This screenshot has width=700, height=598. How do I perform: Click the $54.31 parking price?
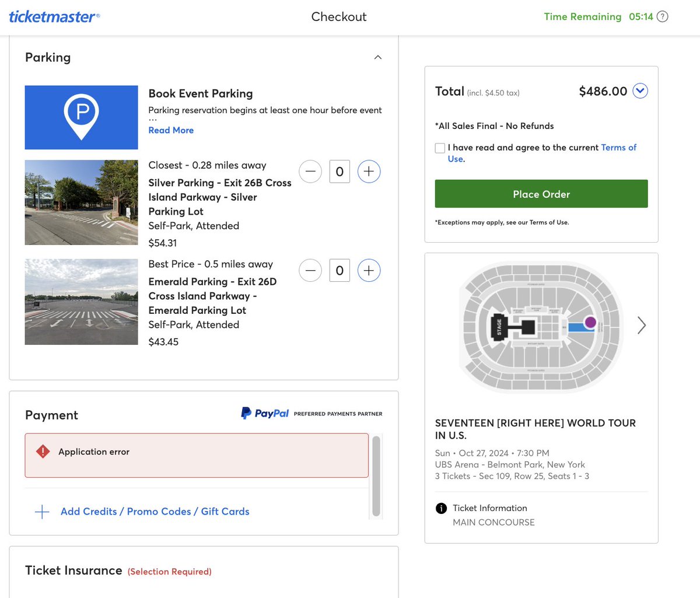click(x=163, y=243)
